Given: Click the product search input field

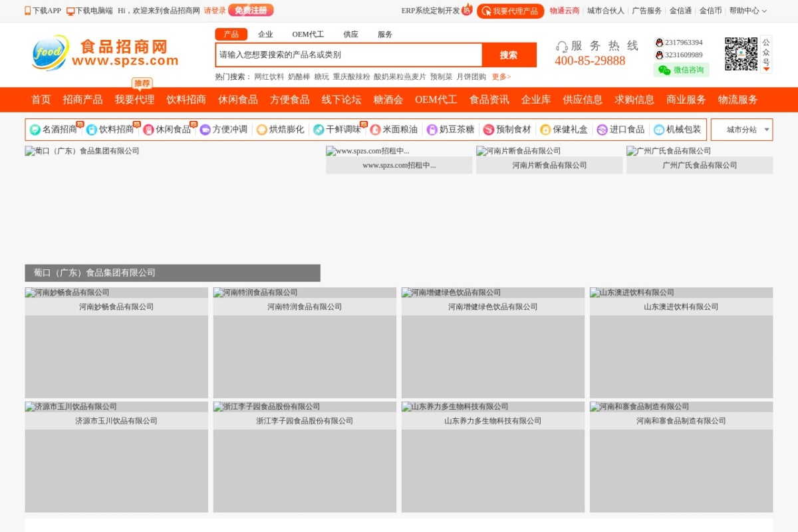Looking at the screenshot, I should click(x=349, y=55).
